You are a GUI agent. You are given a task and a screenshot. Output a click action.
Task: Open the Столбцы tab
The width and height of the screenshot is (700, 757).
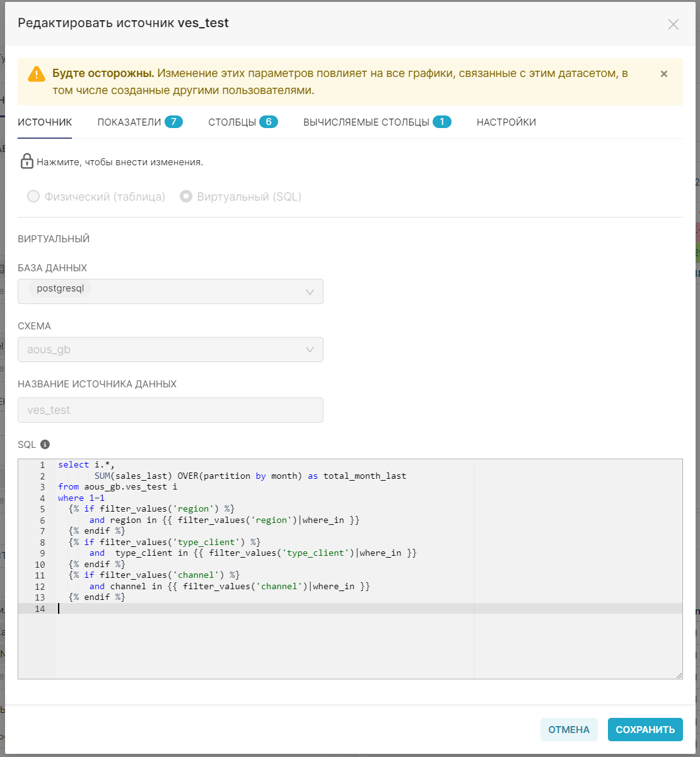coord(243,122)
